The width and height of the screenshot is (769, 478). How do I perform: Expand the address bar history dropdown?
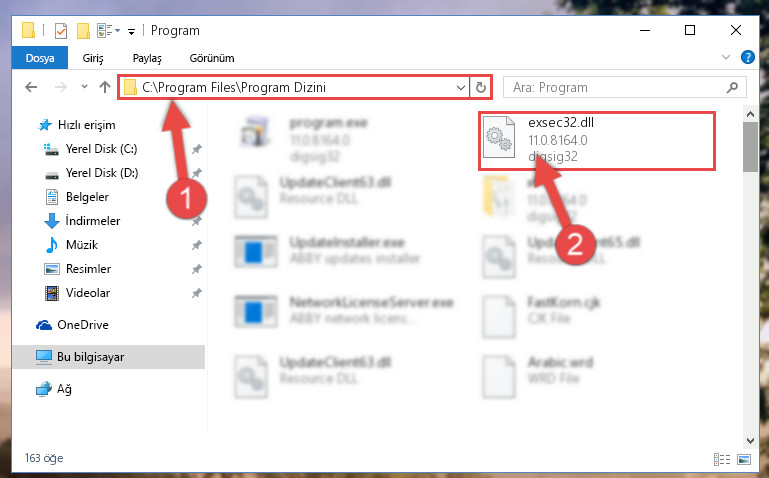[461, 88]
